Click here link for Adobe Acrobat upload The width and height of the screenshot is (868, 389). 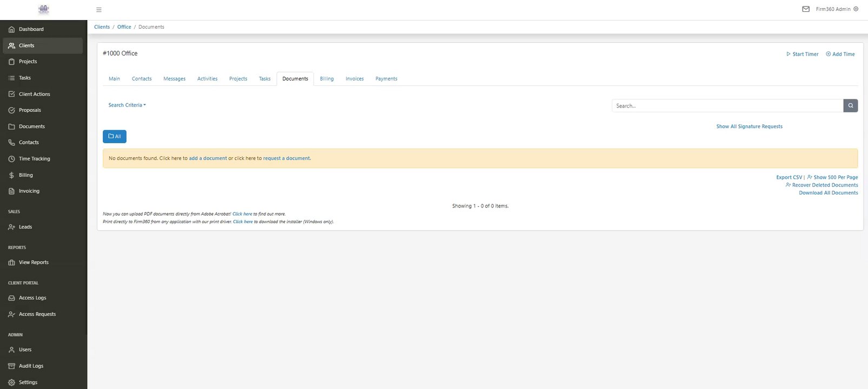click(242, 214)
